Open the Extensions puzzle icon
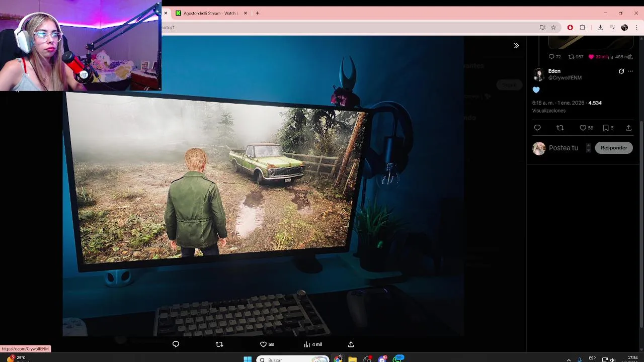This screenshot has height=362, width=644. click(583, 28)
